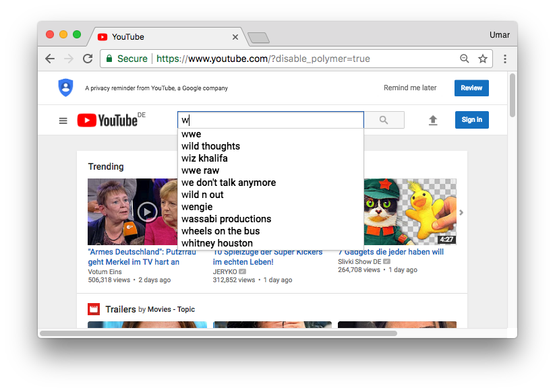Viewport: 555px width, 392px height.
Task: Click the upload arrow icon
Action: click(x=433, y=120)
